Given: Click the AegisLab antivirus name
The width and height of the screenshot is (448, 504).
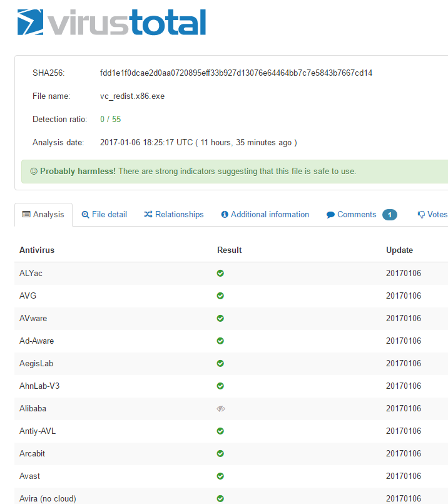Looking at the screenshot, I should pos(36,364).
